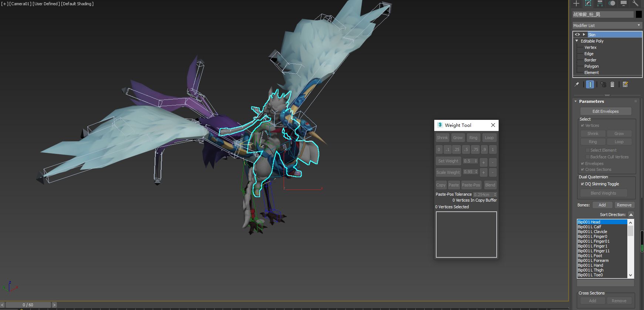Open the [Camera01] viewport menu
This screenshot has width=644, height=310.
20,4
